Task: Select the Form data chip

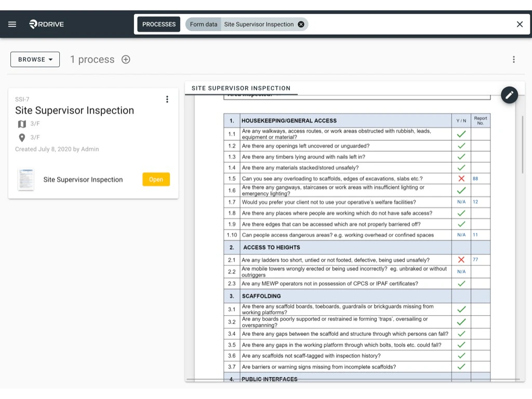Action: tap(203, 24)
